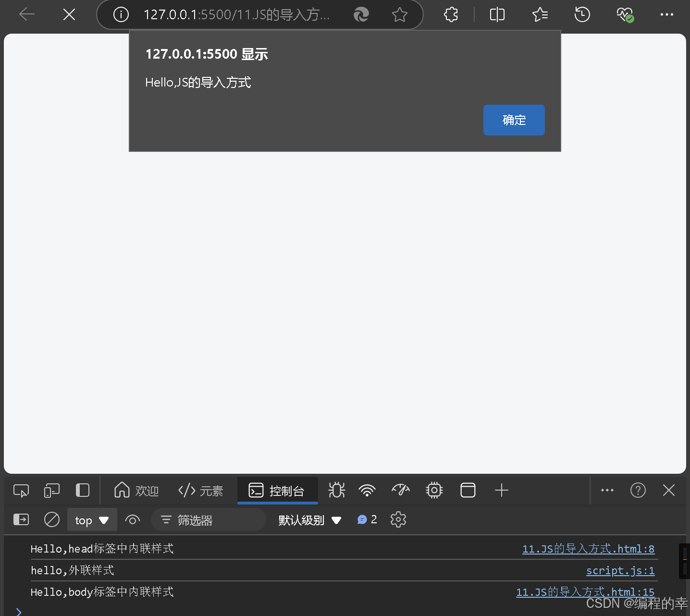
Task: Open the 欢迎 welcome tab
Action: 136,491
